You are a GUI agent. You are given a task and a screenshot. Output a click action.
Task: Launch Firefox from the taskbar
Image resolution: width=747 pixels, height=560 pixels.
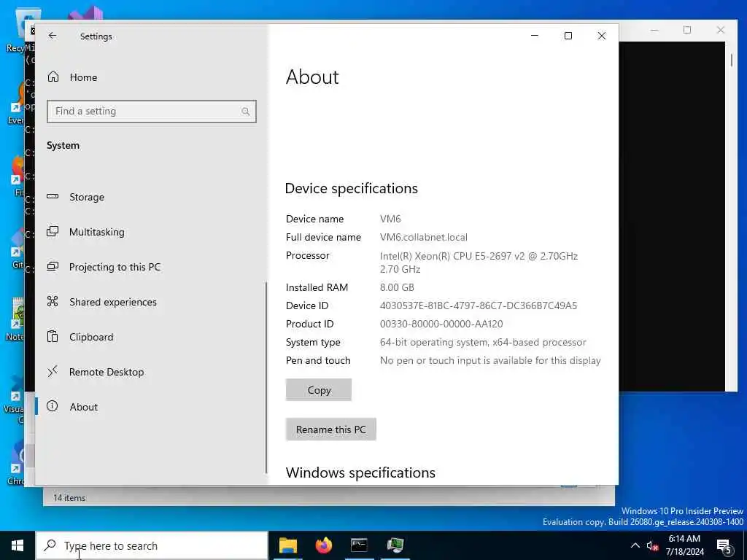point(323,545)
